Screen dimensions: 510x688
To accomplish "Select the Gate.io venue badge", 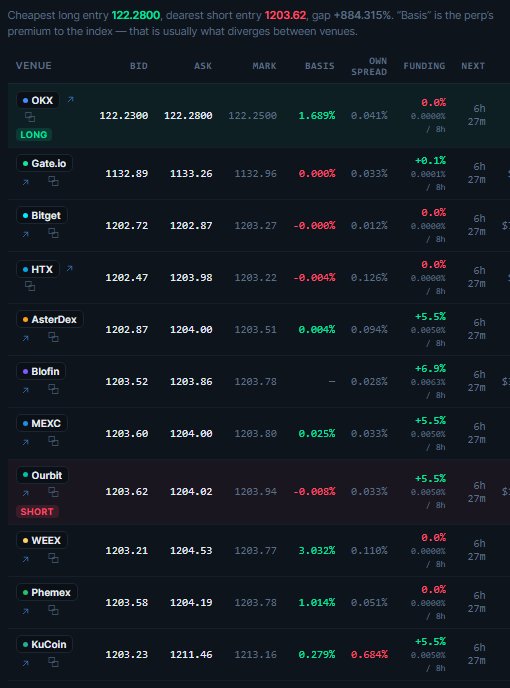I will pos(44,164).
